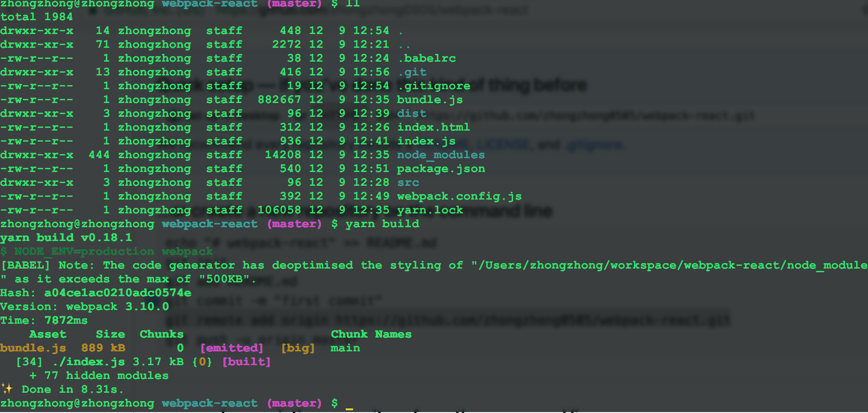The width and height of the screenshot is (868, 413).
Task: Click index.js in the file listing
Action: (x=426, y=141)
